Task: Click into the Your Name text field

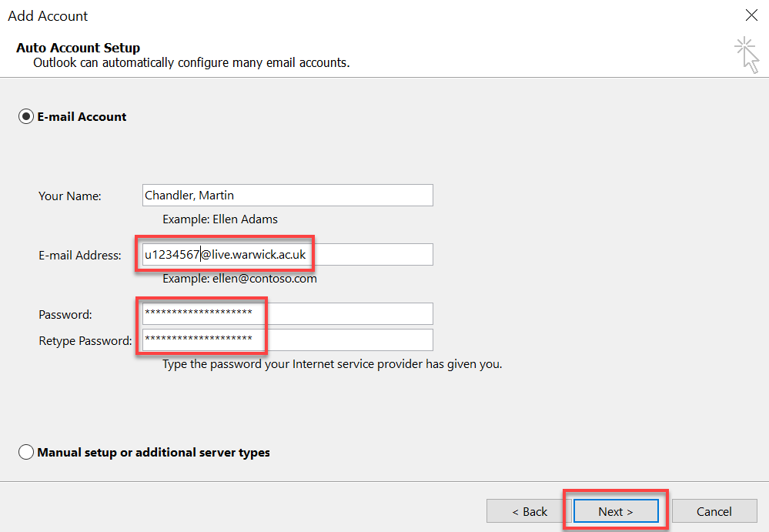Action: pos(287,196)
